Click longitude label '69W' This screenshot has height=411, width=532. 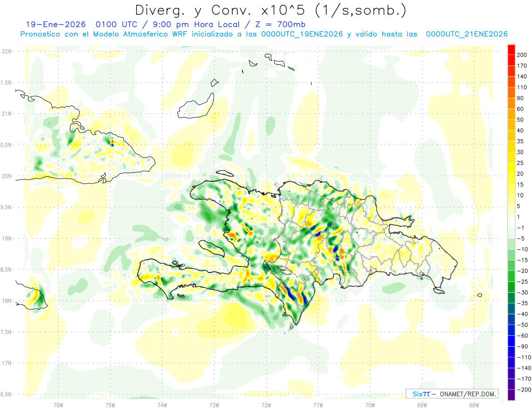(422, 405)
